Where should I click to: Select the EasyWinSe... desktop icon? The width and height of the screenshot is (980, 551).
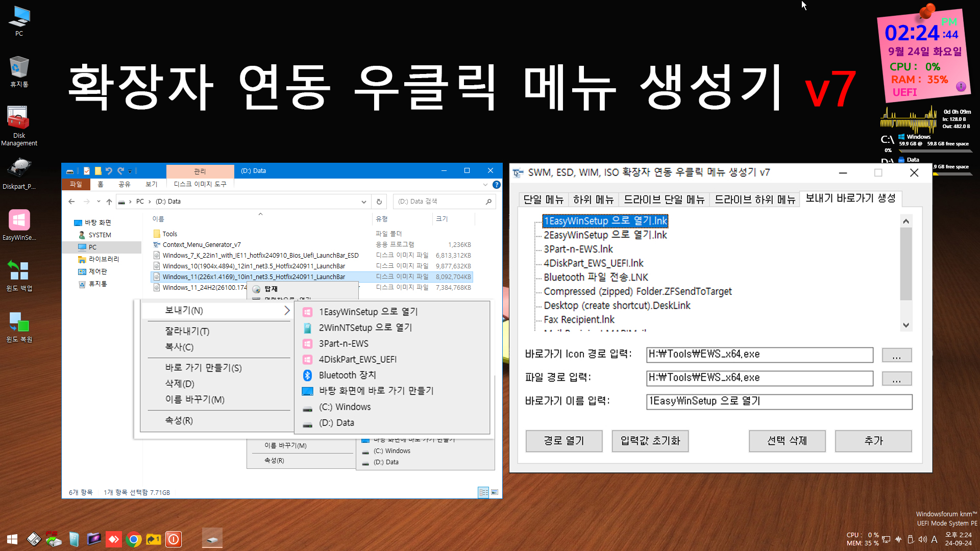point(19,225)
